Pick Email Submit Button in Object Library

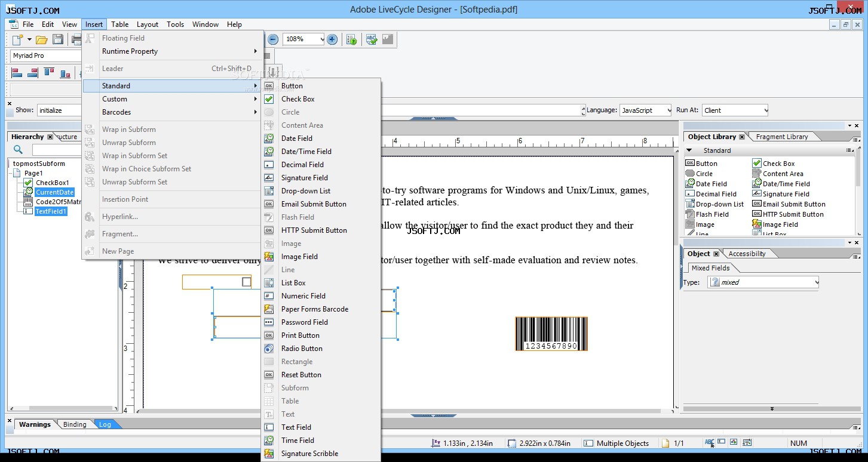point(789,204)
